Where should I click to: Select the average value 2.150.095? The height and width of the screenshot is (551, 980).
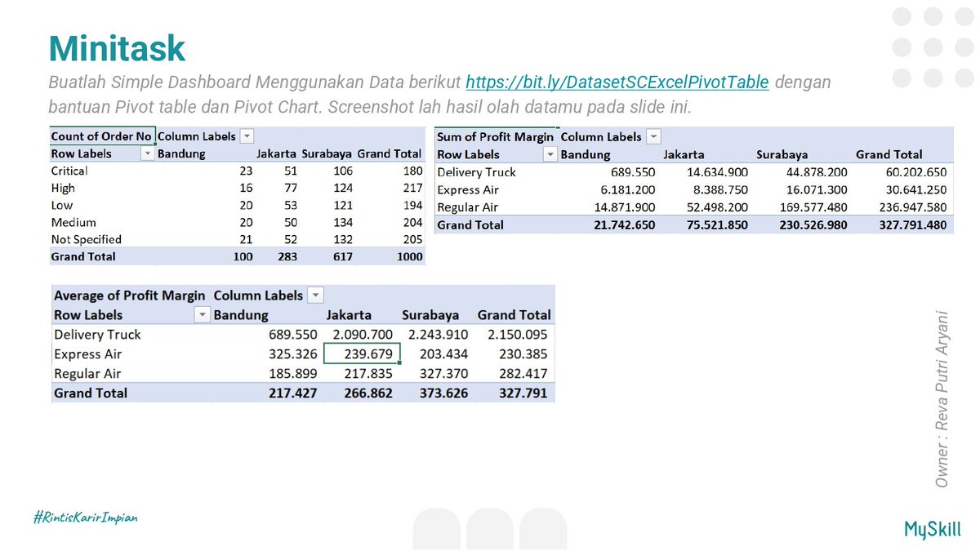(x=516, y=335)
